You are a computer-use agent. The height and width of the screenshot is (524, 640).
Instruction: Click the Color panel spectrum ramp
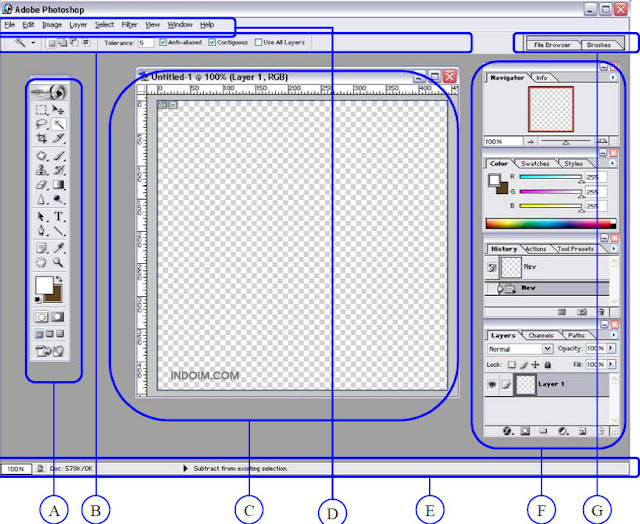pyautogui.click(x=551, y=223)
